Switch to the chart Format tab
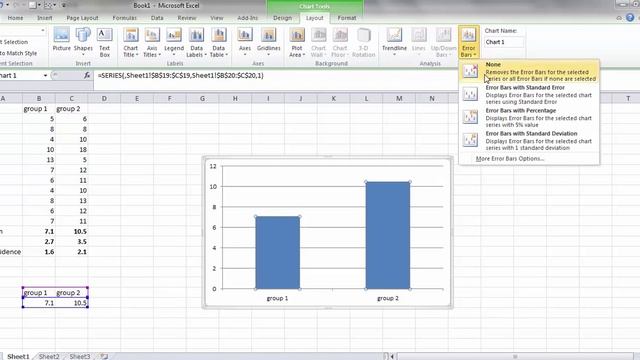 coord(347,18)
